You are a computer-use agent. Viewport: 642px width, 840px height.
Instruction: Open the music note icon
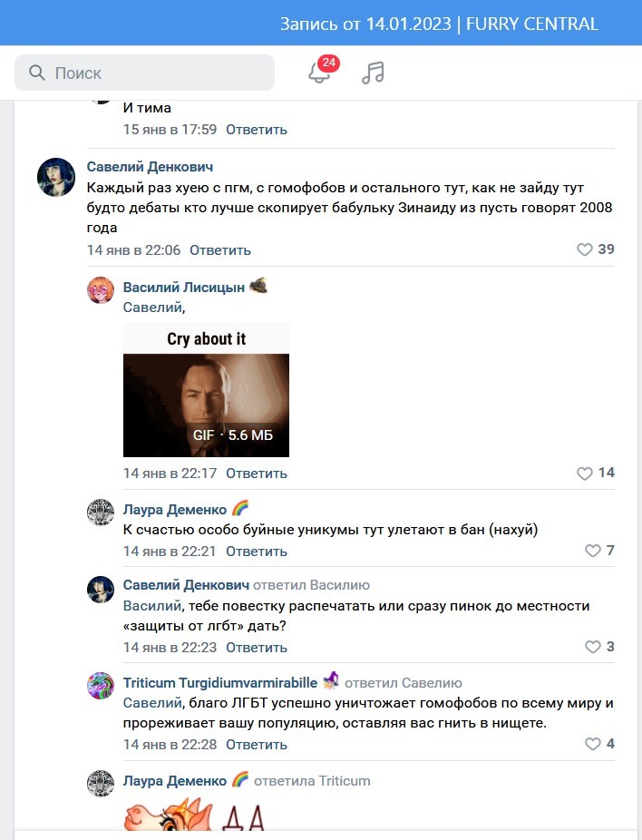(x=373, y=73)
